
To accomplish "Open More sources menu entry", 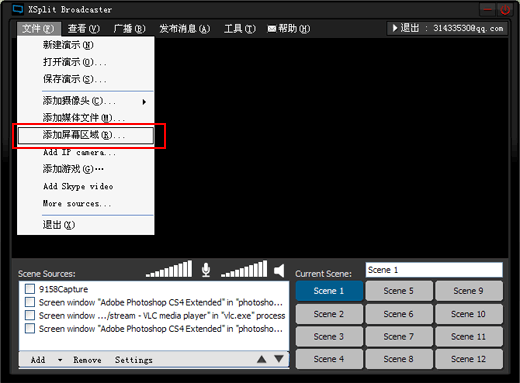I will pos(86,203).
